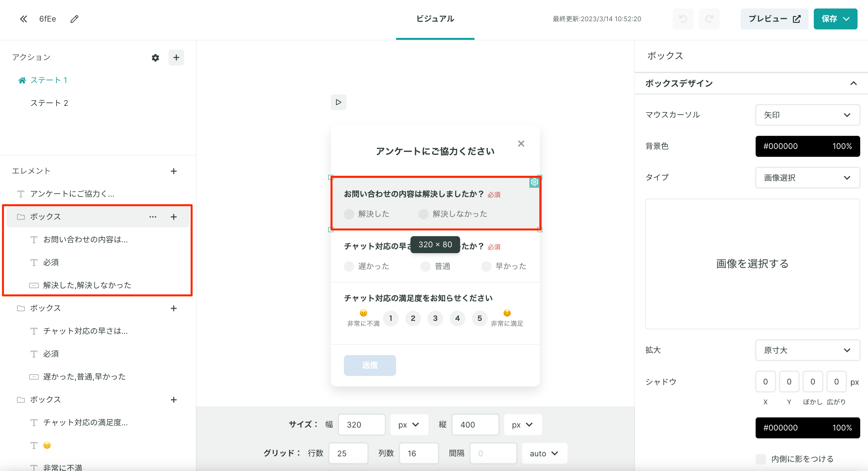Select the sad emoji element in tree
868x471 pixels.
tap(47, 446)
